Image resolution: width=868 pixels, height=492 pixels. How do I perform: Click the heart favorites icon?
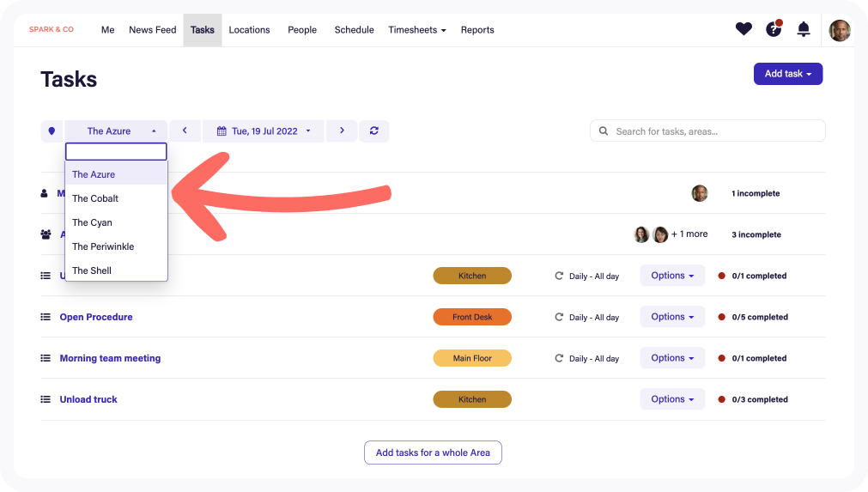tap(744, 29)
